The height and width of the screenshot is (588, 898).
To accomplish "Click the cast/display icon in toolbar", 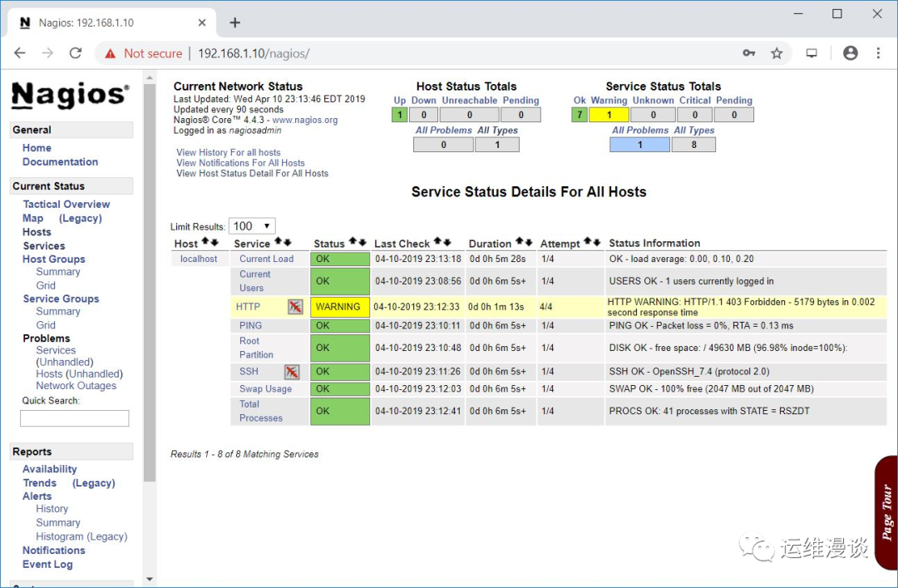I will tap(812, 53).
